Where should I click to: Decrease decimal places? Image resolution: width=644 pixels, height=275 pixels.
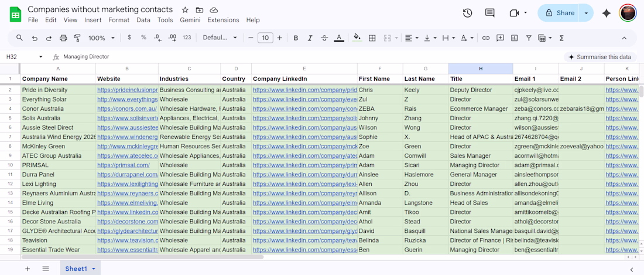(157, 38)
